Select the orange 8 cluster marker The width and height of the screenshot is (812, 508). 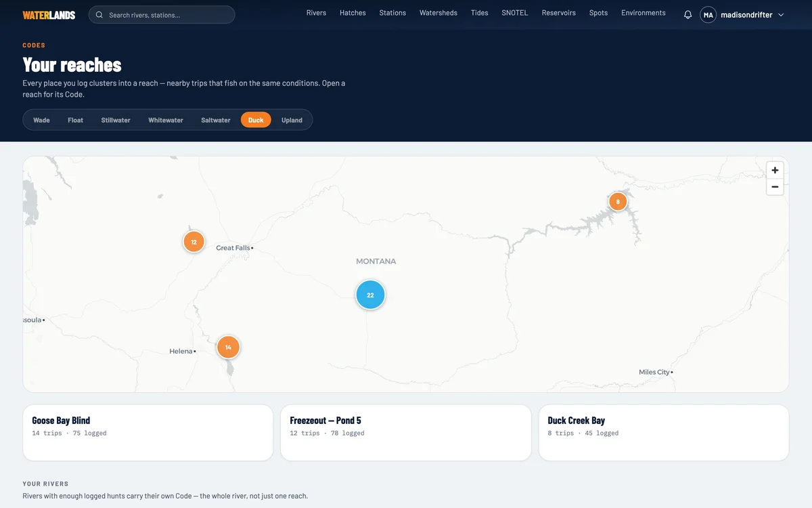(x=617, y=201)
